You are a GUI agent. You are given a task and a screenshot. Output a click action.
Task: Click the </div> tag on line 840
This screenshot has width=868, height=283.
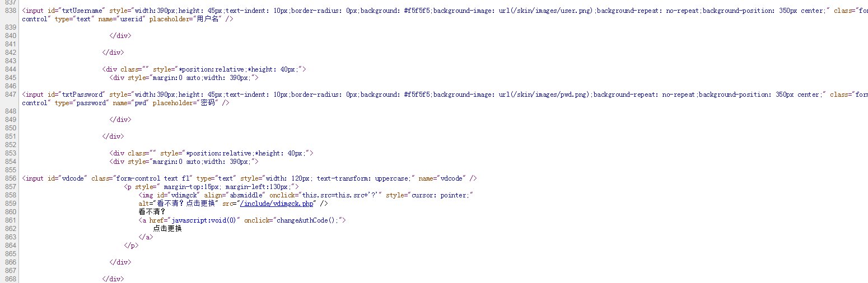click(120, 36)
